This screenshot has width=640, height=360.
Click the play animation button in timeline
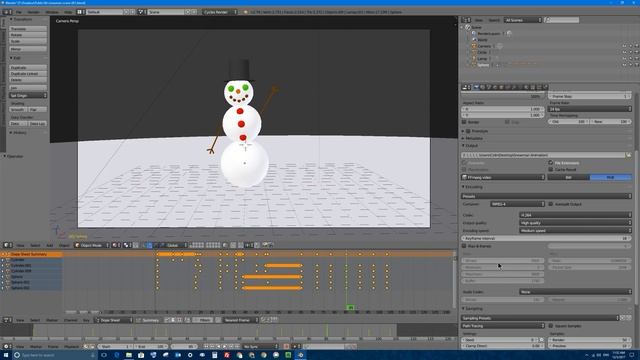(x=224, y=347)
